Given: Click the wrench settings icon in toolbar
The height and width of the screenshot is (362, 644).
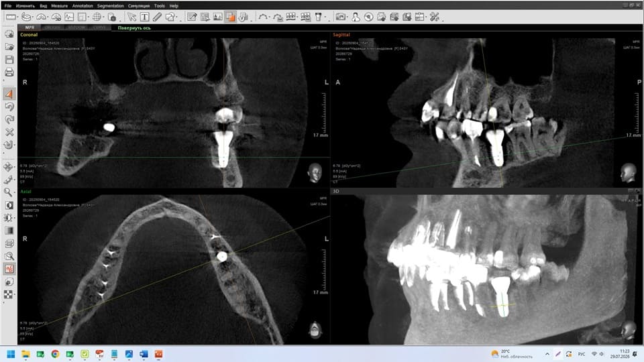Looking at the screenshot, I should point(434,17).
